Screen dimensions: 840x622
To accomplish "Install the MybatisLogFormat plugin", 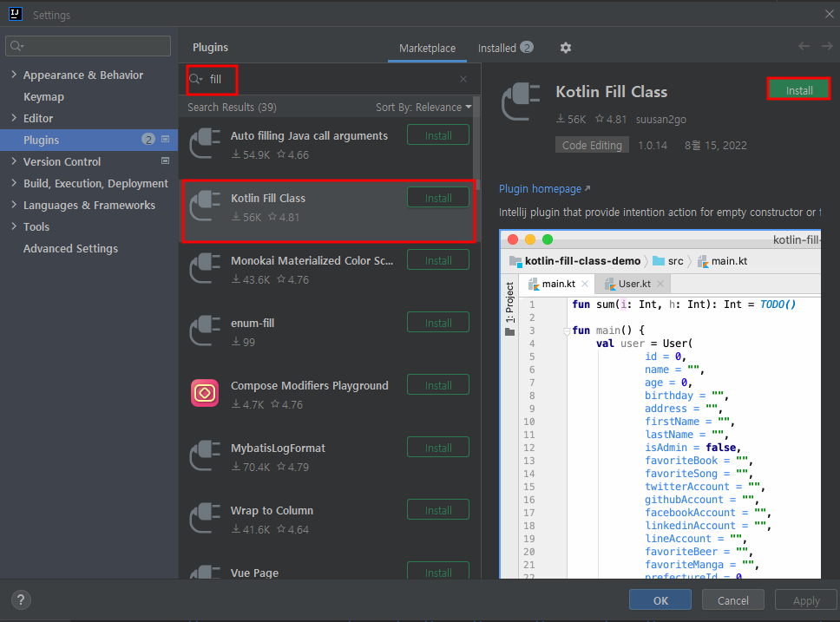I will pyautogui.click(x=438, y=448).
